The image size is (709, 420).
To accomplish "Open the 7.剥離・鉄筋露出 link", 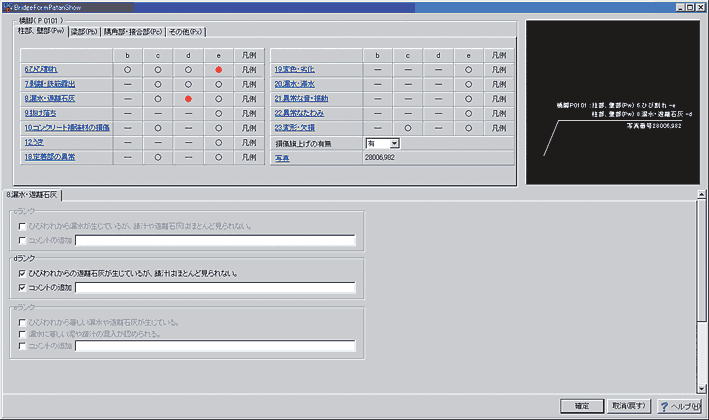I will 50,84.
